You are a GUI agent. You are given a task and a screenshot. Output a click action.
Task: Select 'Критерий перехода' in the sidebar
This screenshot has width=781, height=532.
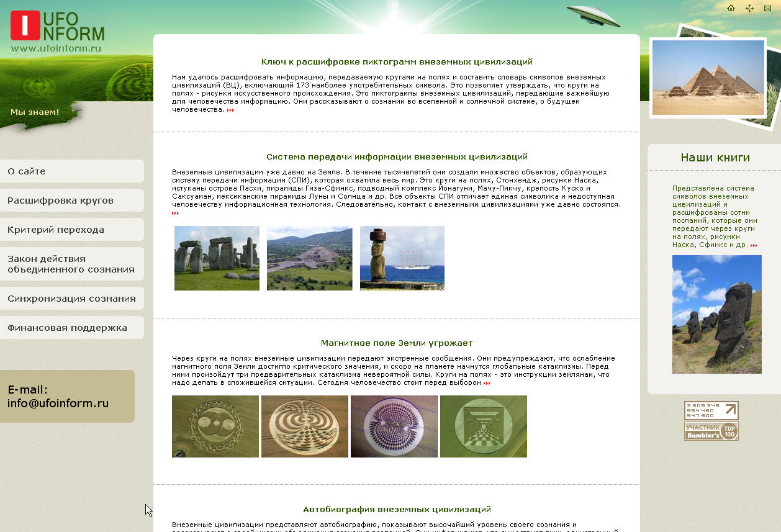tap(71, 230)
